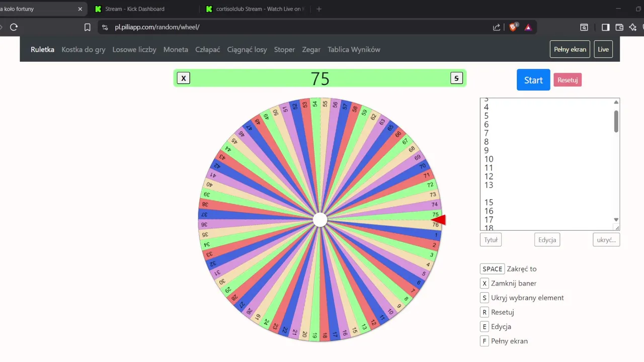This screenshot has width=644, height=362.
Task: Open Stoper page
Action: 284,49
